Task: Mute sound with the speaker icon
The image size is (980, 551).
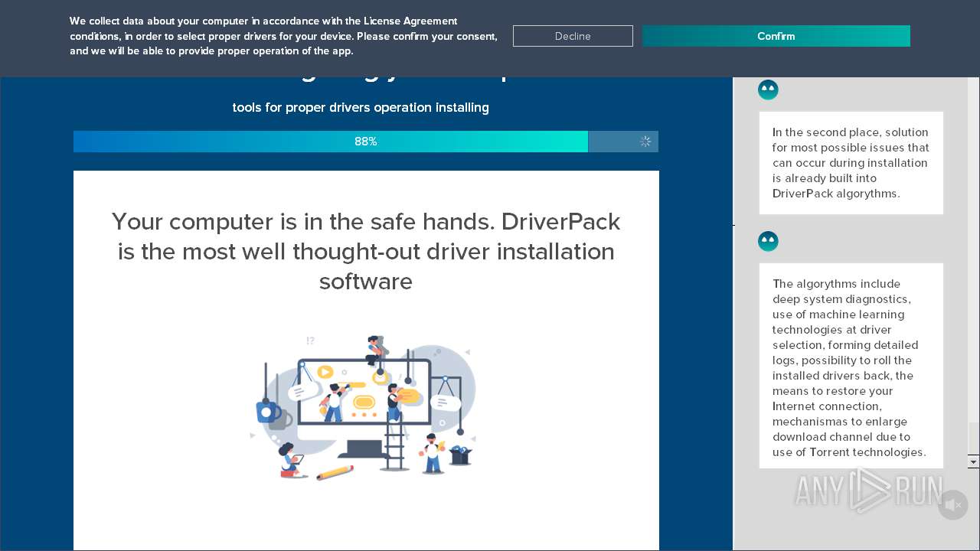Action: click(x=952, y=505)
